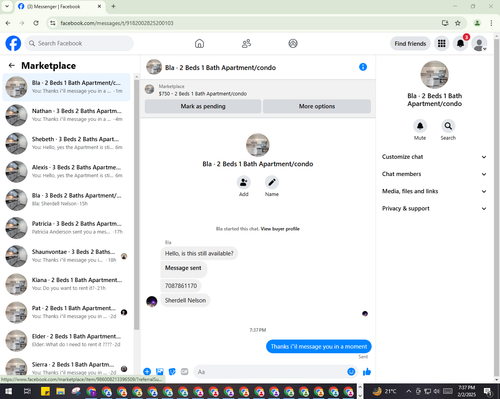The height and width of the screenshot is (399, 500).
Task: Go back using the Marketplace back arrow
Action: point(12,65)
